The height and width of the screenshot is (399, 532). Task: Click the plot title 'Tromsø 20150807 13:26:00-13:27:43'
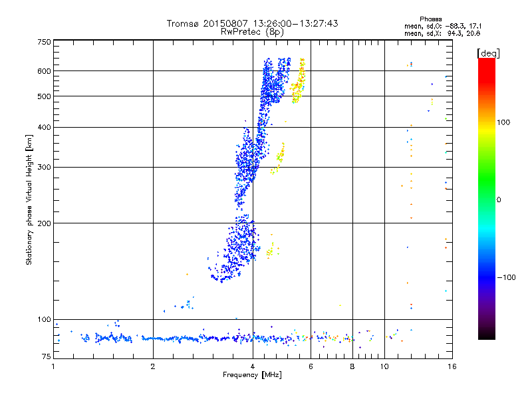tap(252, 23)
